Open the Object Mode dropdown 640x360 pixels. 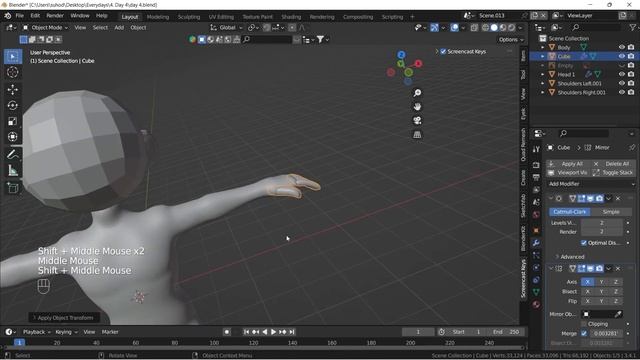[x=45, y=27]
